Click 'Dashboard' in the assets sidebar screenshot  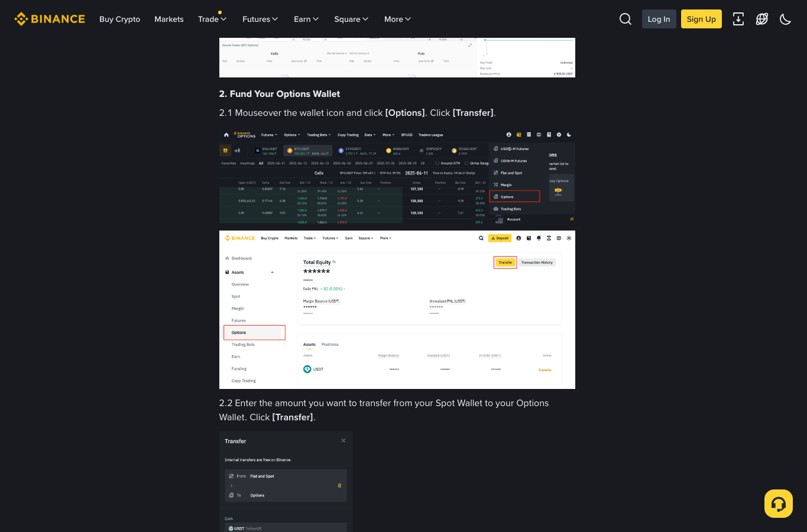click(238, 258)
